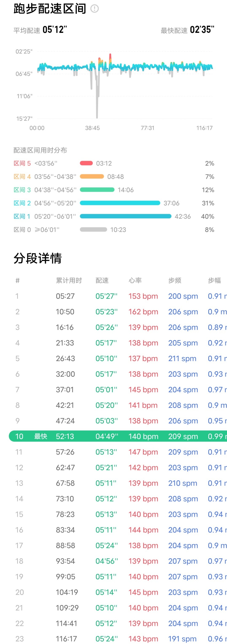The width and height of the screenshot is (227, 644).
Task: Select the gray 区间 0 bar
Action: click(x=93, y=229)
